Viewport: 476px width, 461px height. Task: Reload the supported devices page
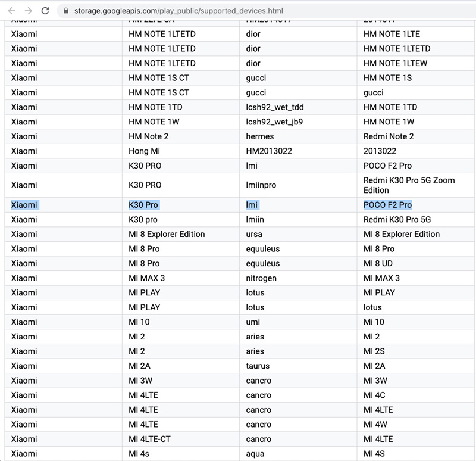click(45, 11)
